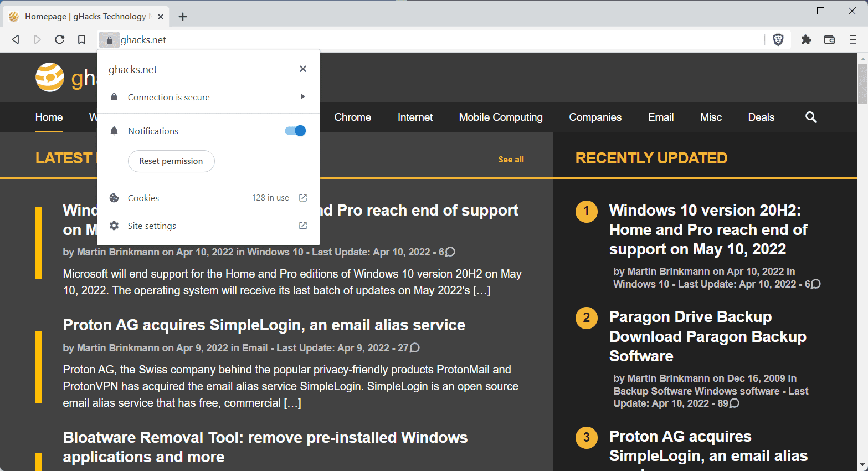868x471 pixels.
Task: Switch to the Homepage gHacks browser tab
Action: 83,16
